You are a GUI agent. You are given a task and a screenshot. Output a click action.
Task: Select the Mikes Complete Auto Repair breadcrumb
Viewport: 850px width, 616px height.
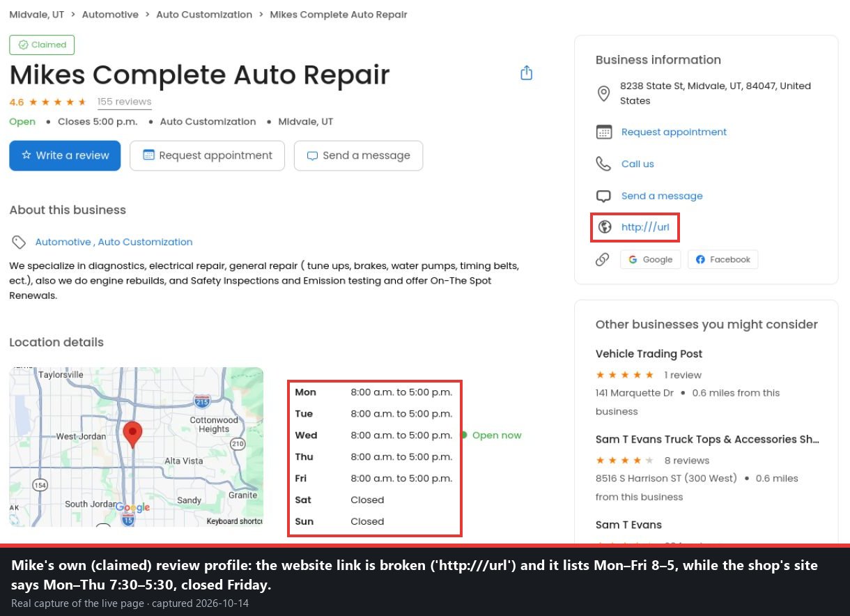(339, 15)
